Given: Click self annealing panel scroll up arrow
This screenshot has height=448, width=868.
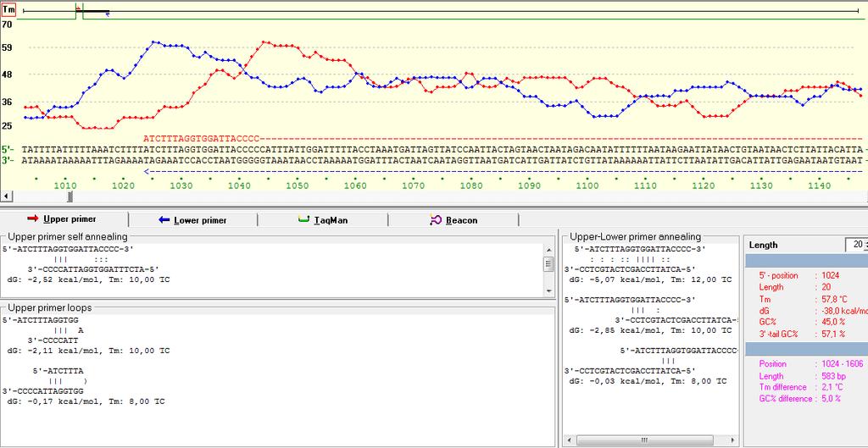Looking at the screenshot, I should pos(548,249).
